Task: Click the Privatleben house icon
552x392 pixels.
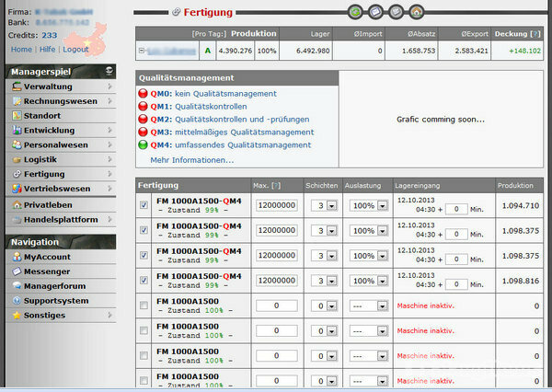Action: [17, 204]
